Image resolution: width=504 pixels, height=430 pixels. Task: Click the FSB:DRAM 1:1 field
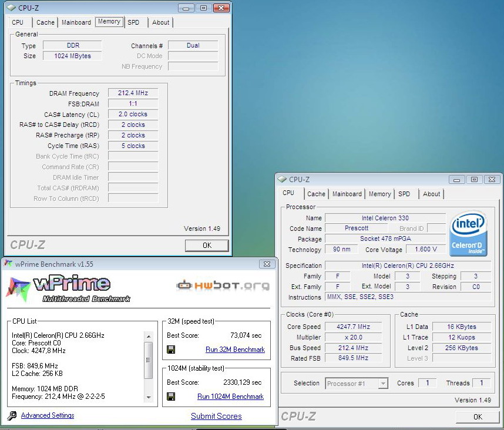tap(133, 103)
